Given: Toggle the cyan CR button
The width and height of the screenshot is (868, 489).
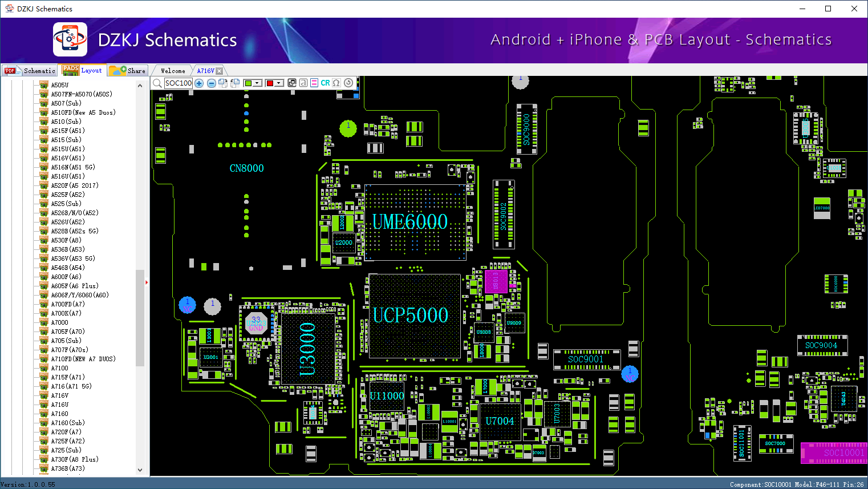Looking at the screenshot, I should 325,83.
